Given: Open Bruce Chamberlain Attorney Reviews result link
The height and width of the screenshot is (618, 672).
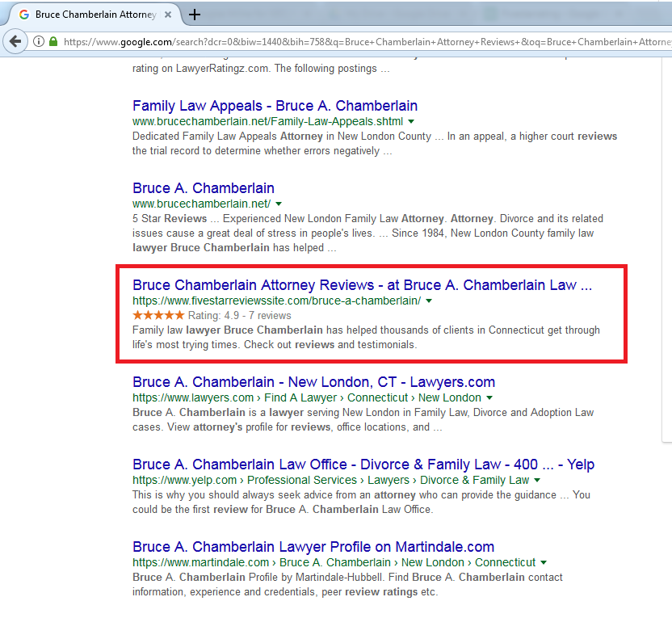Looking at the screenshot, I should pyautogui.click(x=362, y=285).
